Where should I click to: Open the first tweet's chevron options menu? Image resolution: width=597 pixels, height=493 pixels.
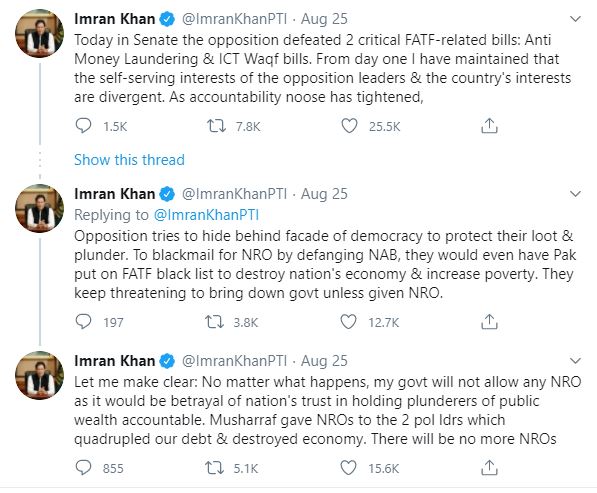(575, 19)
